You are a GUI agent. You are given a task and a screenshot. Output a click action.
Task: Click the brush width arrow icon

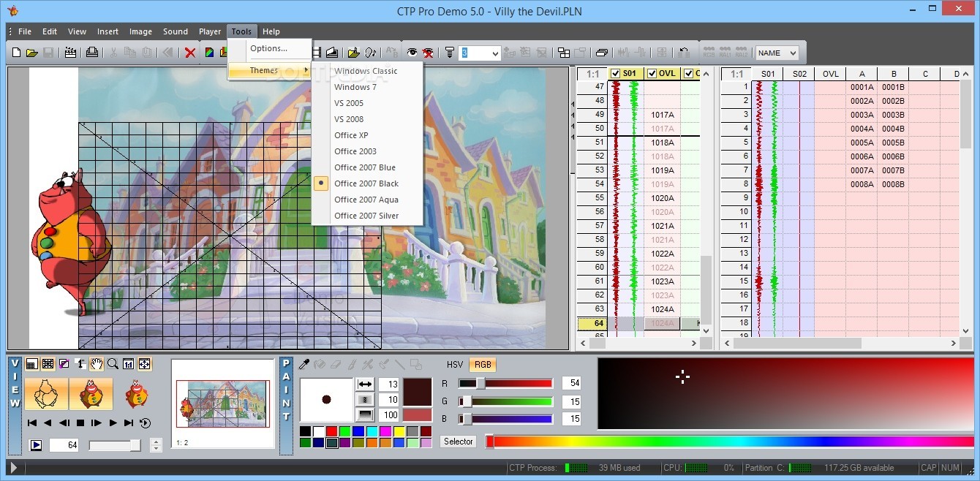(x=365, y=384)
